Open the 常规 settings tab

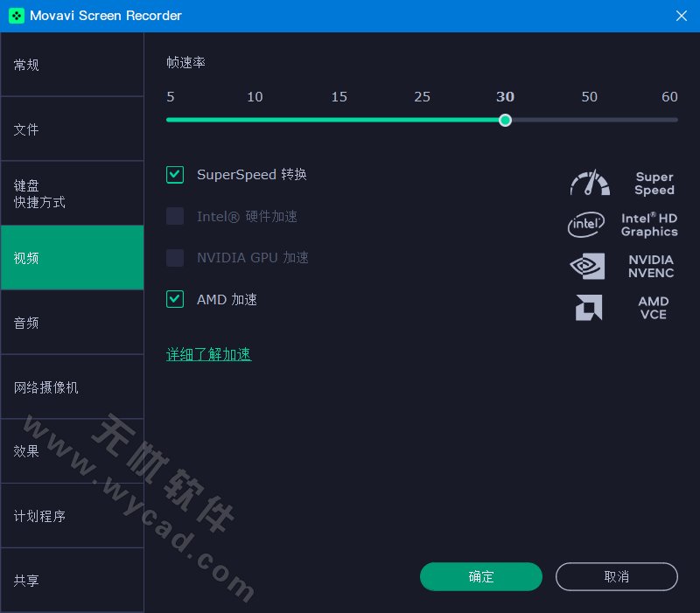click(73, 65)
